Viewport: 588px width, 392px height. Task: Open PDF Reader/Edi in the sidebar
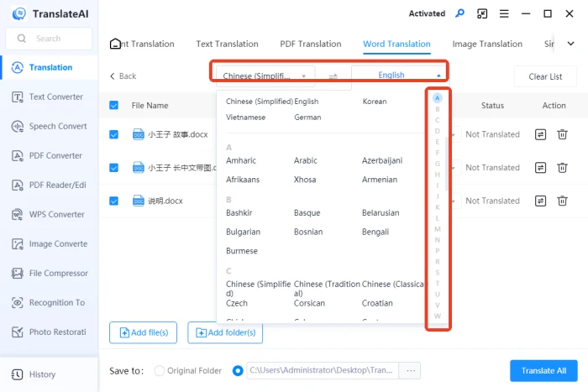(49, 186)
